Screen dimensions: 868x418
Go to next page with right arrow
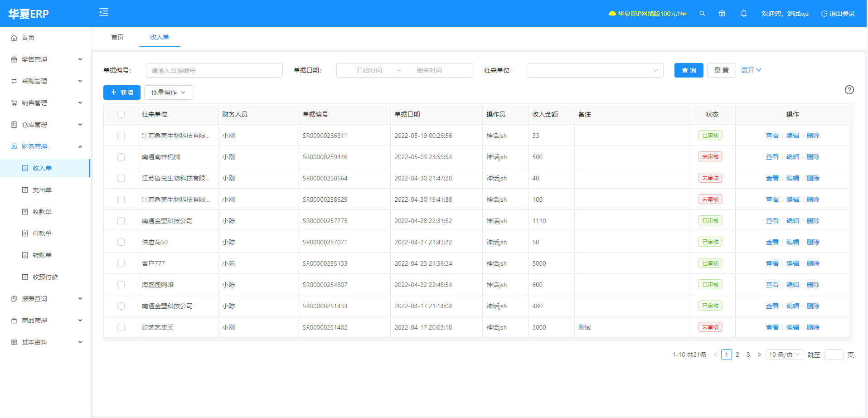759,355
